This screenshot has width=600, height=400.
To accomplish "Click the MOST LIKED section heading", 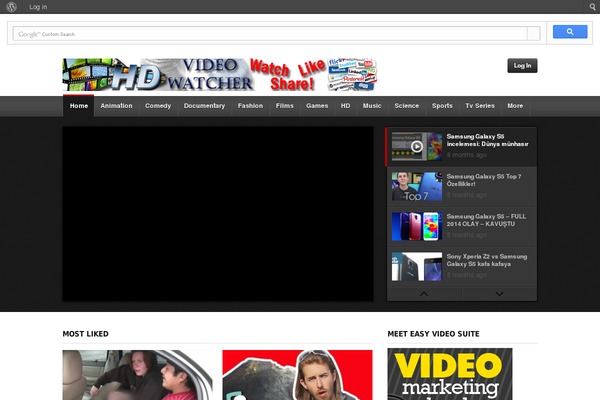I will pos(85,334).
